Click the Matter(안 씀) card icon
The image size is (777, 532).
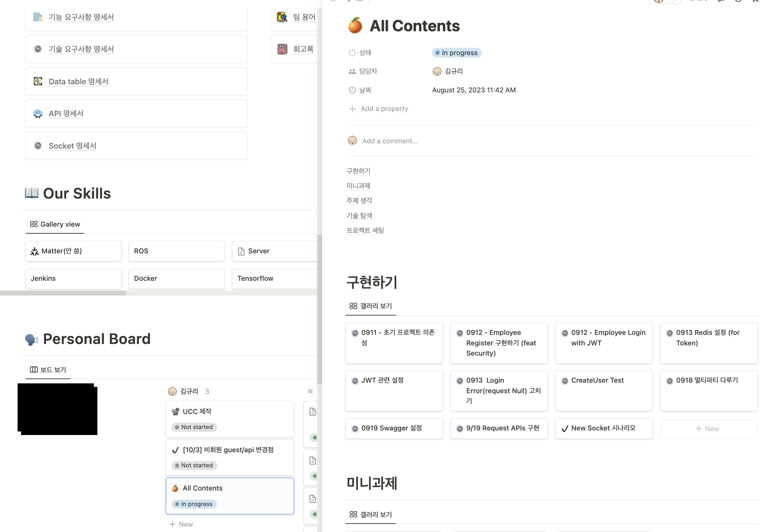point(34,251)
